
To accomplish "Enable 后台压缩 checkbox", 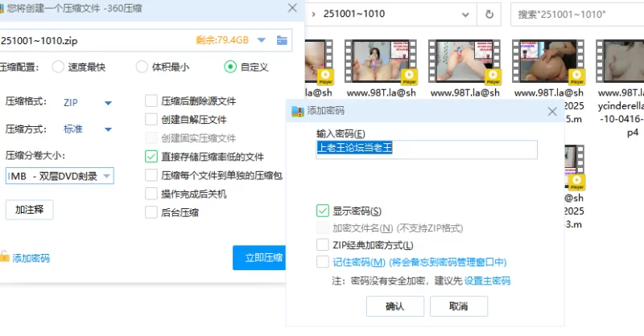I will [151, 212].
